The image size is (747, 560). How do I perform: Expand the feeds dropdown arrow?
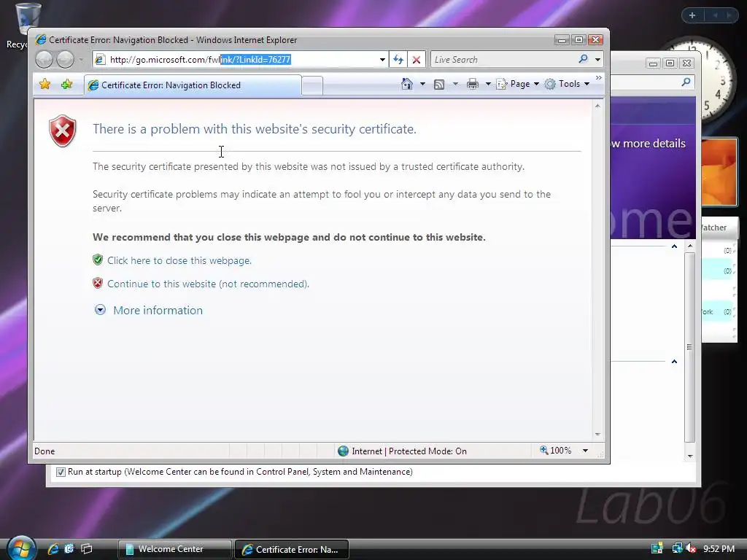(455, 84)
